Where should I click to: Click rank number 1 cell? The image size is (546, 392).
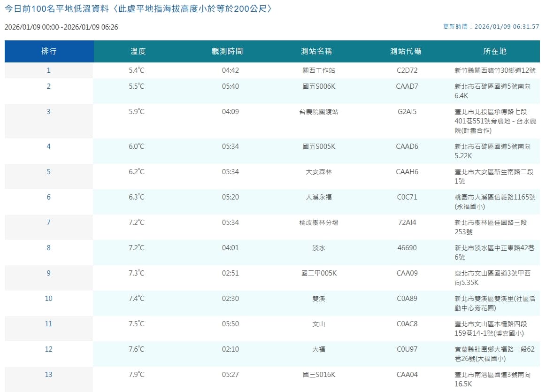[x=49, y=70]
